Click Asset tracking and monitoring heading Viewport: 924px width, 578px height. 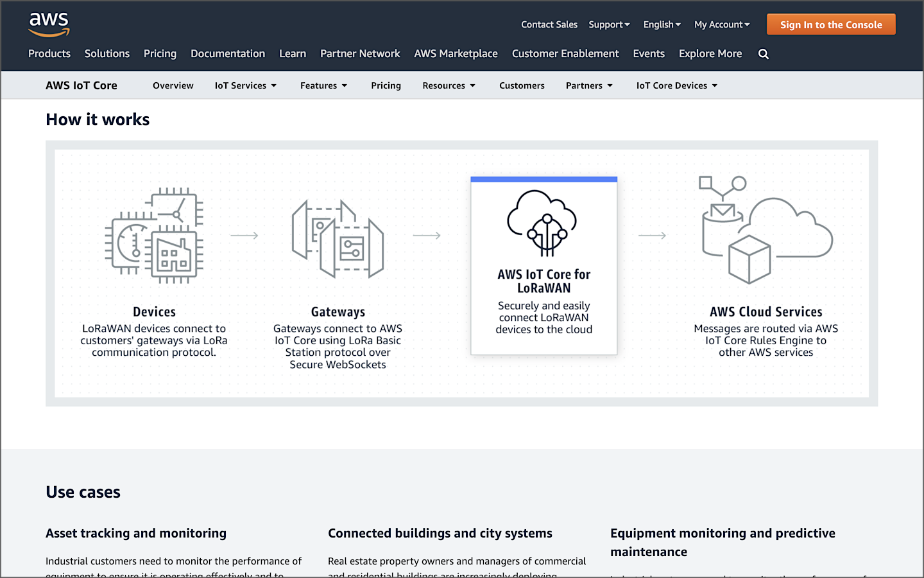[x=136, y=533]
